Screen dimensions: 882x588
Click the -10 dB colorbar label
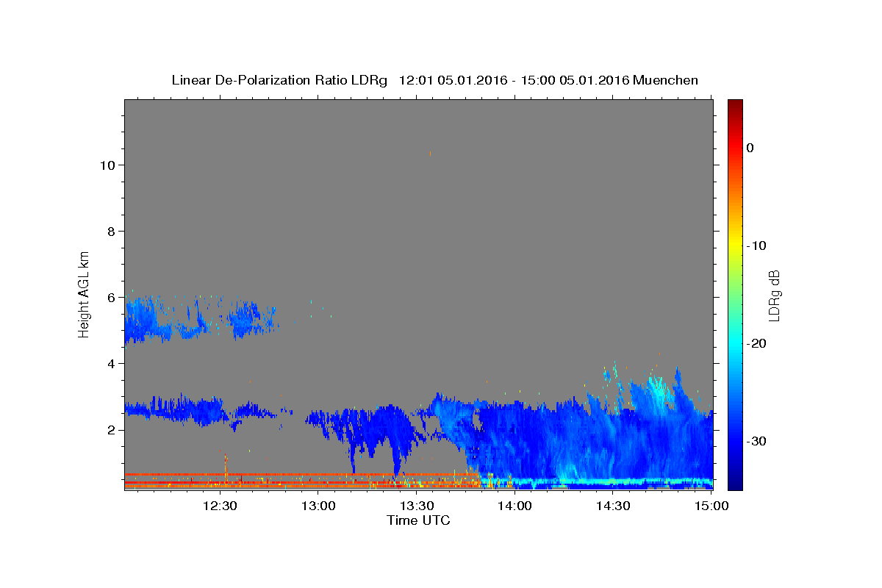click(756, 245)
